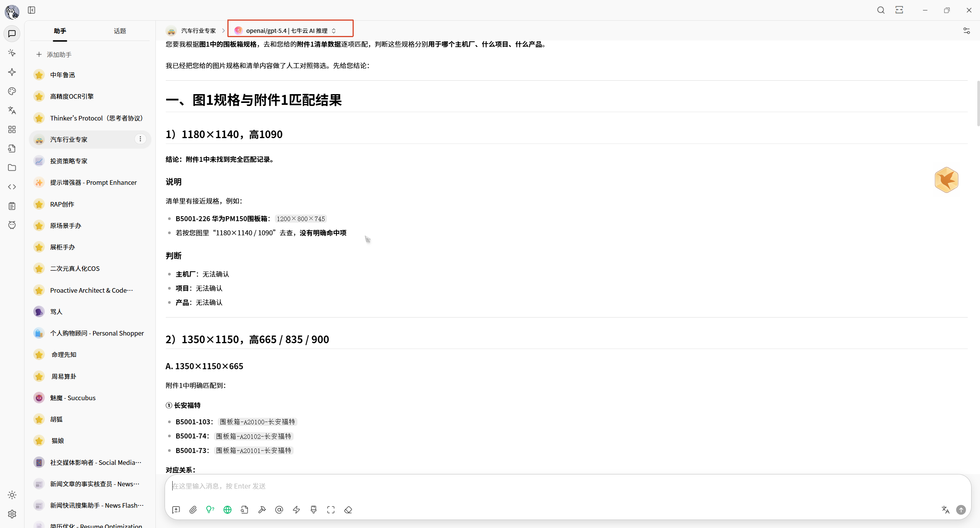The width and height of the screenshot is (980, 528).
Task: Toggle the lightbulb reasoning mode
Action: 210,510
